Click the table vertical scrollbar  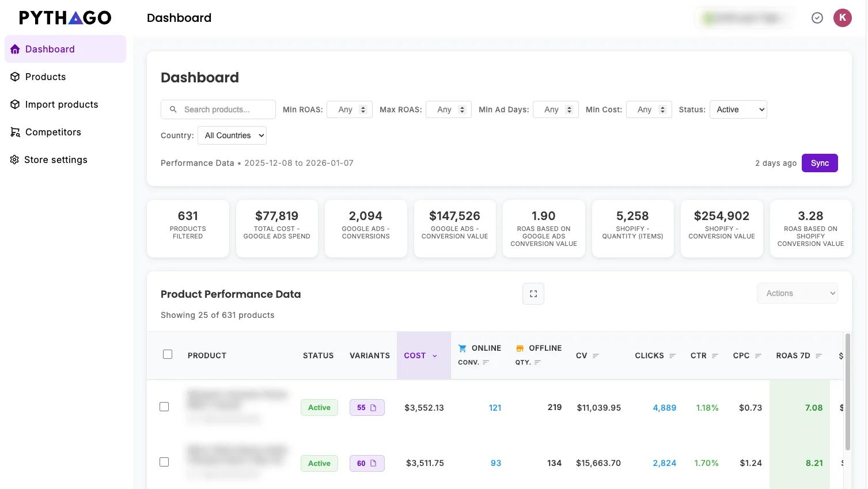tap(847, 392)
